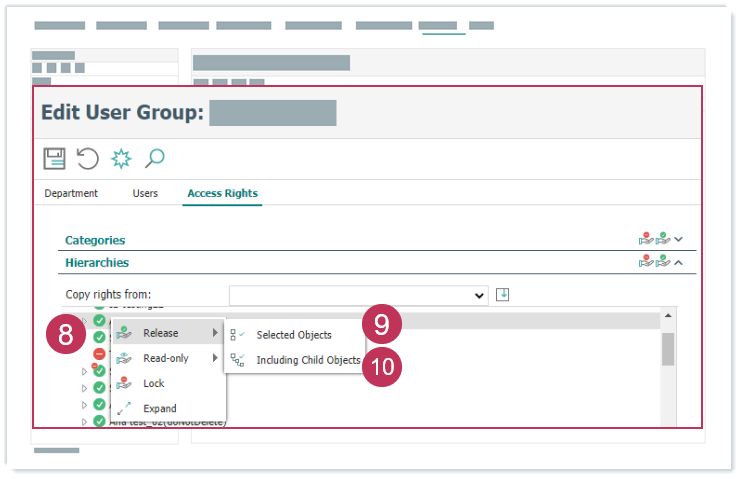Toggle the red minus status icon in tree
Screen dimensions: 741x479
tap(99, 354)
